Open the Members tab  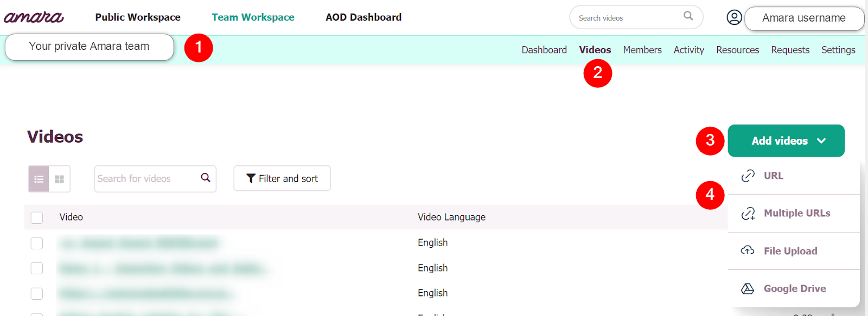coord(642,50)
